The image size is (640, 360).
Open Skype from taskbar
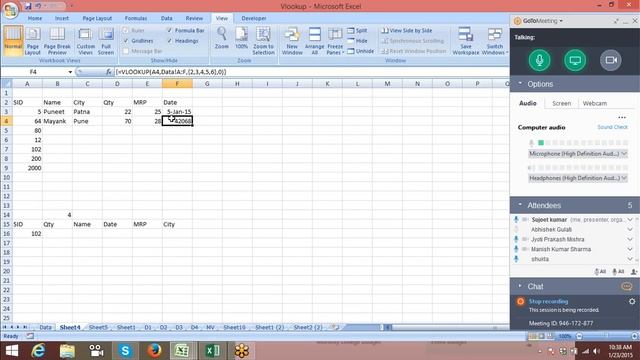tap(125, 351)
